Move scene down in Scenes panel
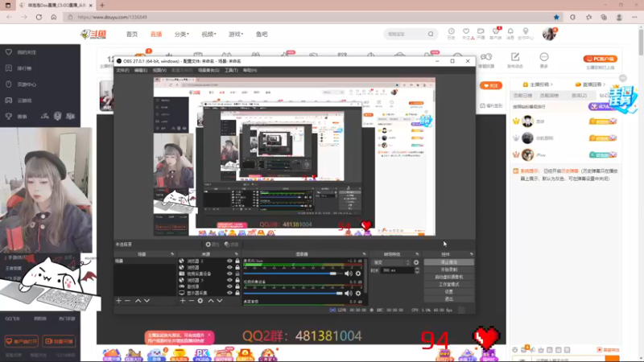Viewport: 644px width, 362px height. click(x=147, y=301)
